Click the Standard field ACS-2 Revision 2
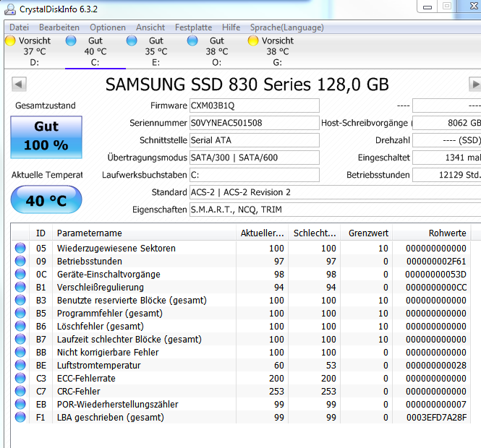Screen dimensions: 481x448 click(336, 192)
